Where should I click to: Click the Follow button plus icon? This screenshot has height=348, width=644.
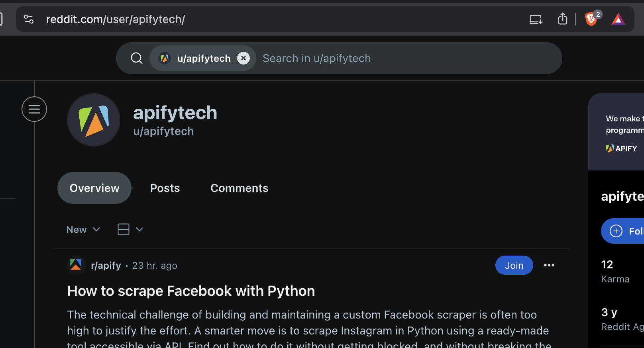616,231
